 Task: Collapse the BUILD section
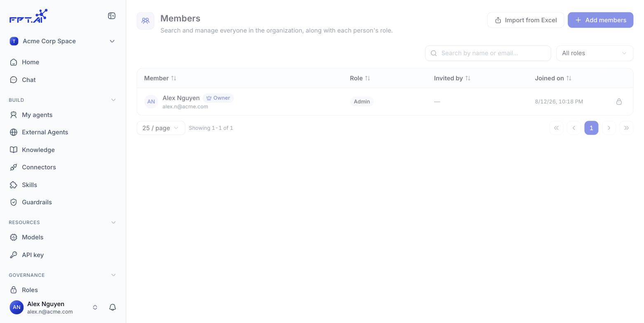(x=113, y=100)
